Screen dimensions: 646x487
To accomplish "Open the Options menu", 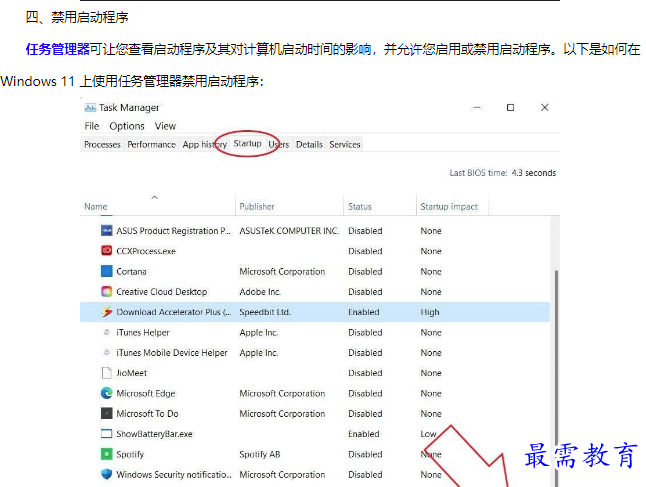I will (x=127, y=126).
